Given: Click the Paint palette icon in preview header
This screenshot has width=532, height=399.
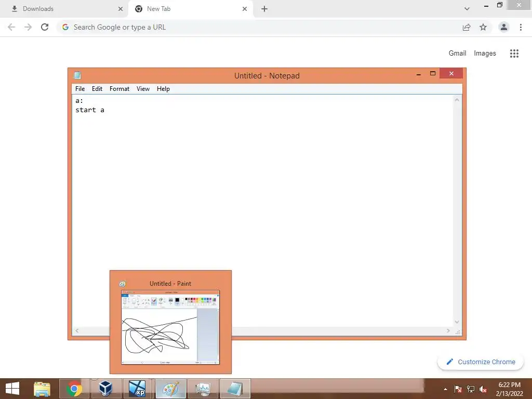Looking at the screenshot, I should (123, 284).
